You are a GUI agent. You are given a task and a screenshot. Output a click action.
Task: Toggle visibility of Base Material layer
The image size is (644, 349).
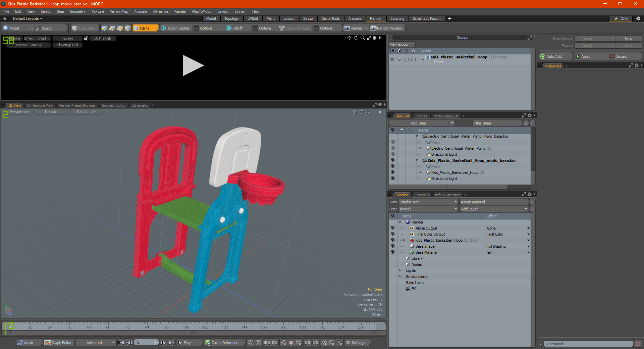tap(393, 252)
